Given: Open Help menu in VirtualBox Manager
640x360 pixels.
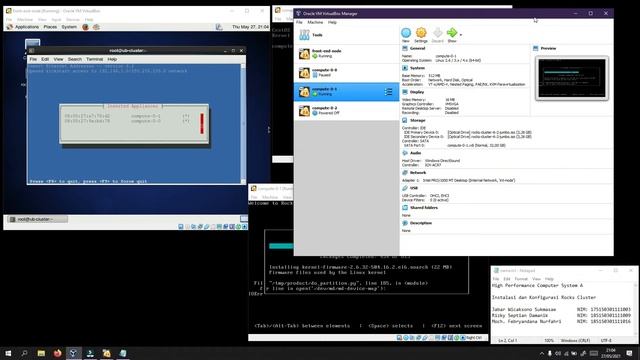Looking at the screenshot, I should click(x=332, y=22).
